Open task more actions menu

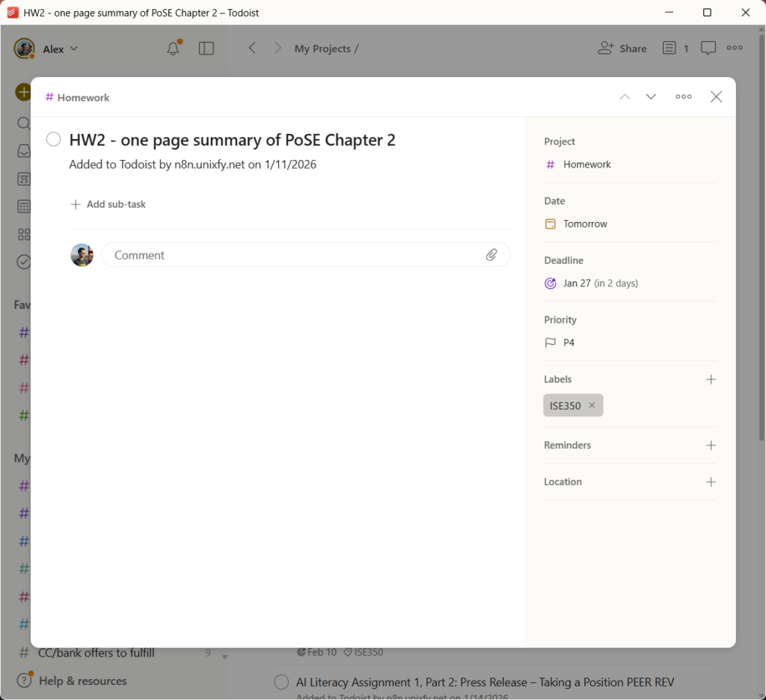point(683,97)
